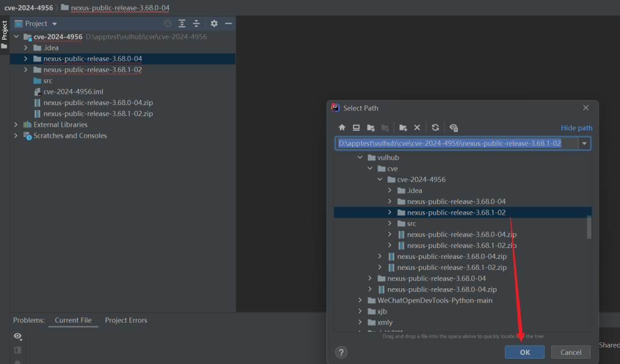This screenshot has width=620, height=364.
Task: Close the Select Path dialog
Action: click(x=586, y=107)
